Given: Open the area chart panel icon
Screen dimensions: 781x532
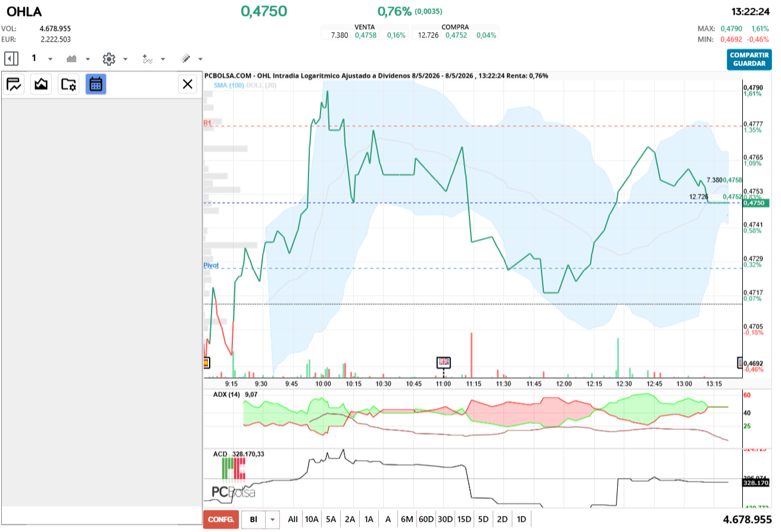Looking at the screenshot, I should coord(41,85).
